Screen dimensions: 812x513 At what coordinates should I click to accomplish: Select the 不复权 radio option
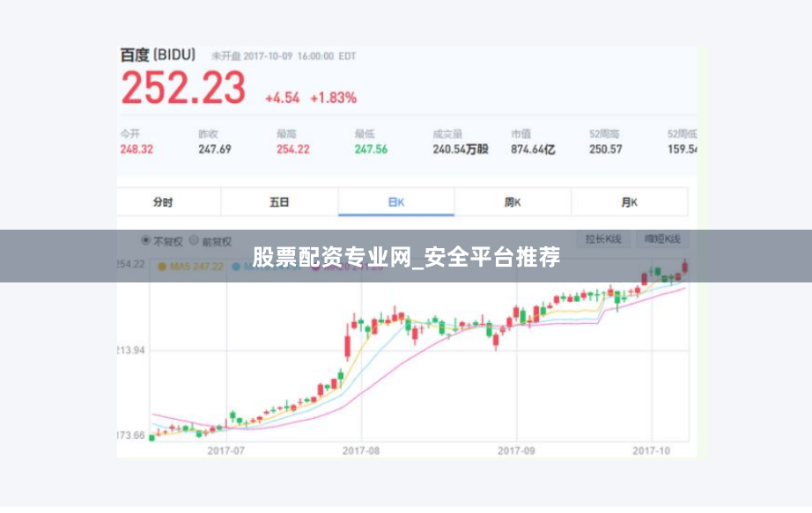pos(145,240)
